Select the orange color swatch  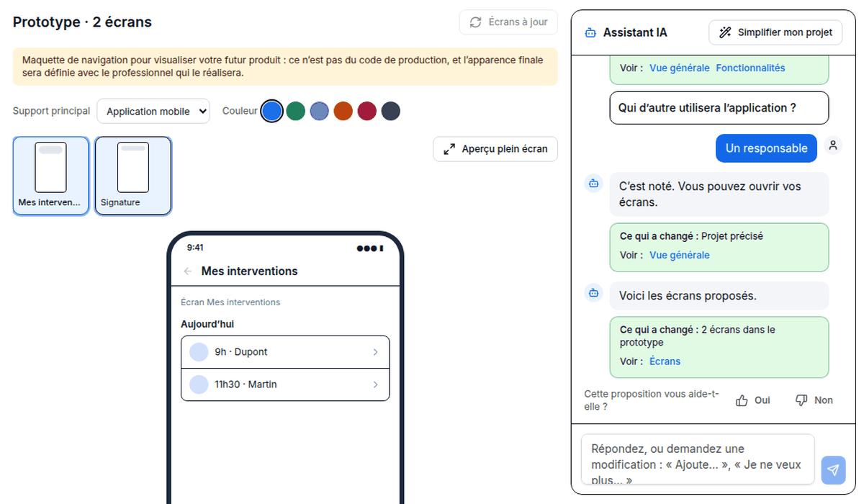[343, 111]
